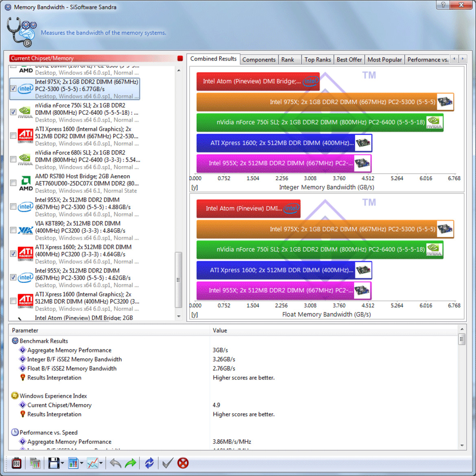
Task: Click the diamond icon beside Current Chipset/Memory parameter
Action: [22, 405]
